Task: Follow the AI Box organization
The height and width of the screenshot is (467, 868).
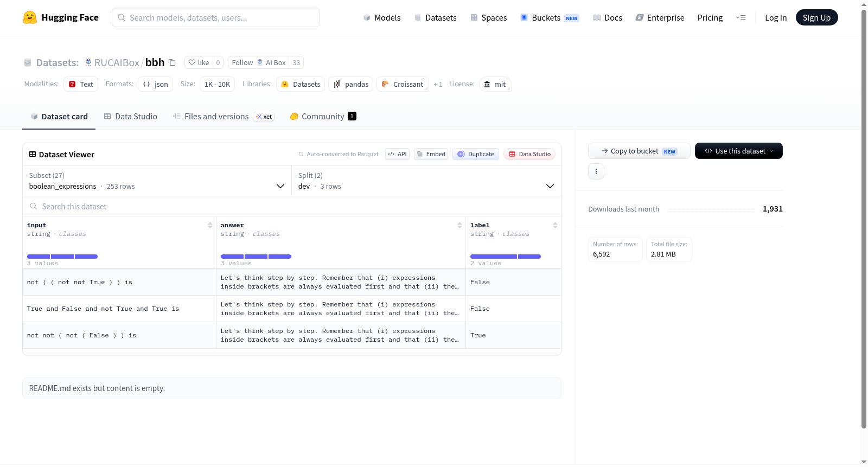Action: 259,62
